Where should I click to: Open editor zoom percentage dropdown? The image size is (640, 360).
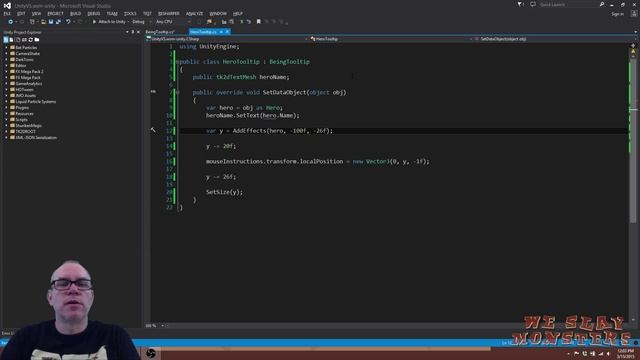click(162, 326)
